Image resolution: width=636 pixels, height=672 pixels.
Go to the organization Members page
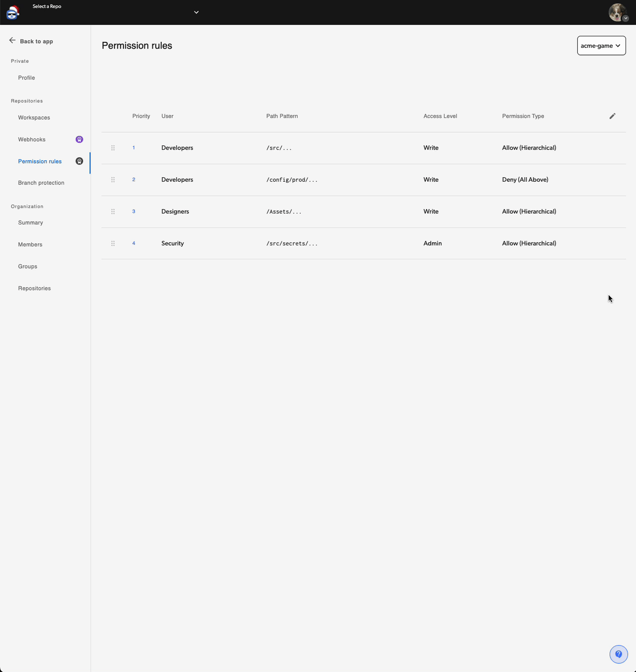click(x=30, y=244)
